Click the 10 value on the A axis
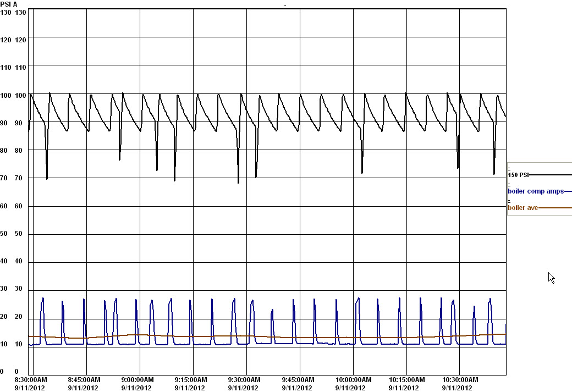The width and height of the screenshot is (572, 392). [x=18, y=344]
